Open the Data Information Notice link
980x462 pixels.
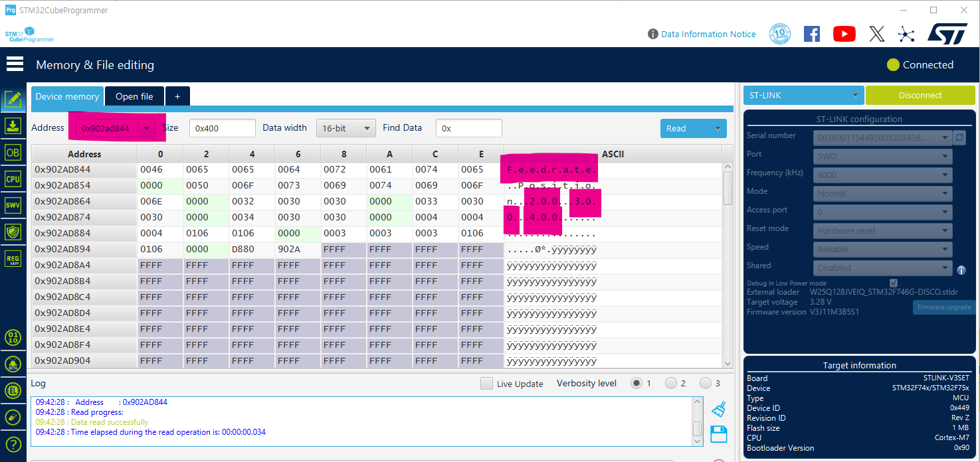[708, 34]
